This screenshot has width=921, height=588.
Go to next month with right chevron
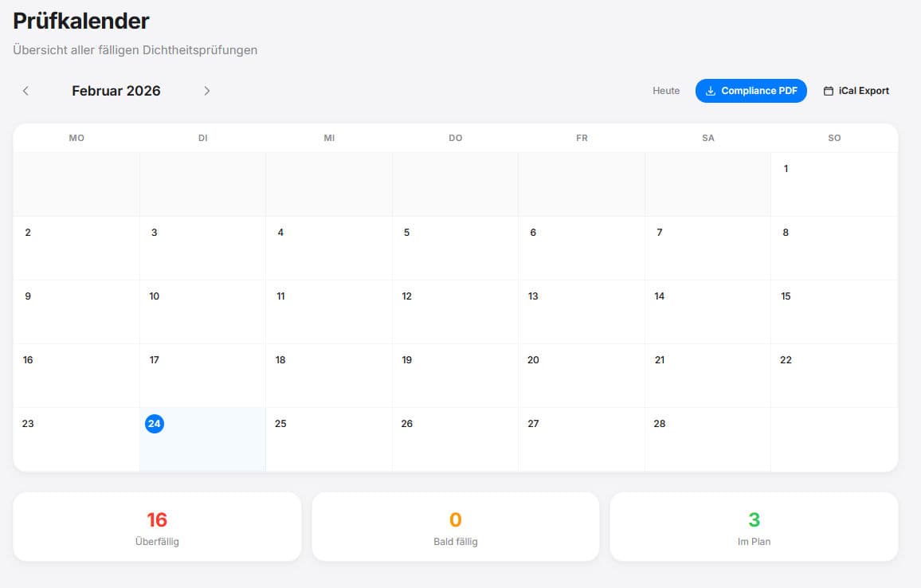click(207, 91)
